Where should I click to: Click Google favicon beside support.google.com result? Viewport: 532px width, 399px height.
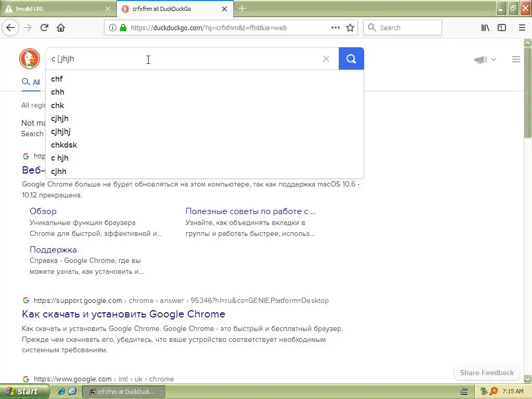pos(26,300)
